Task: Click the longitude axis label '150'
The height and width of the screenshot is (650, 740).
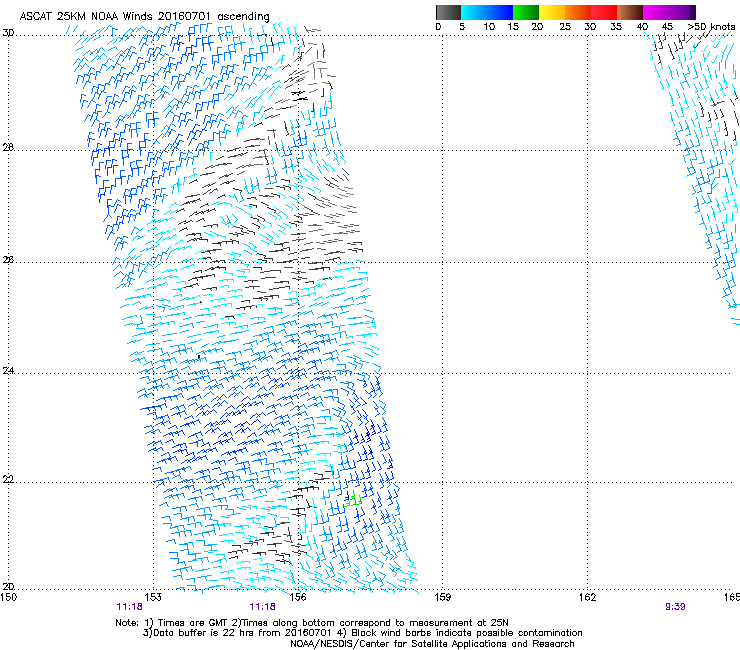Action: 8,597
